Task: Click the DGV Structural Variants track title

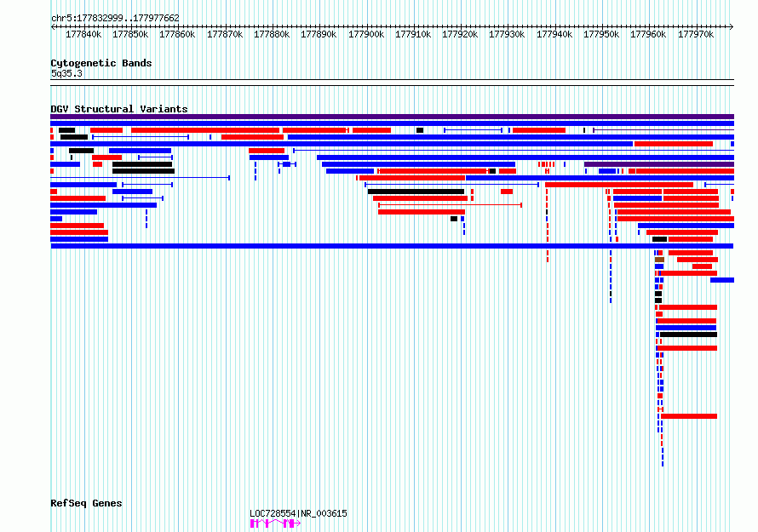Action: point(119,109)
